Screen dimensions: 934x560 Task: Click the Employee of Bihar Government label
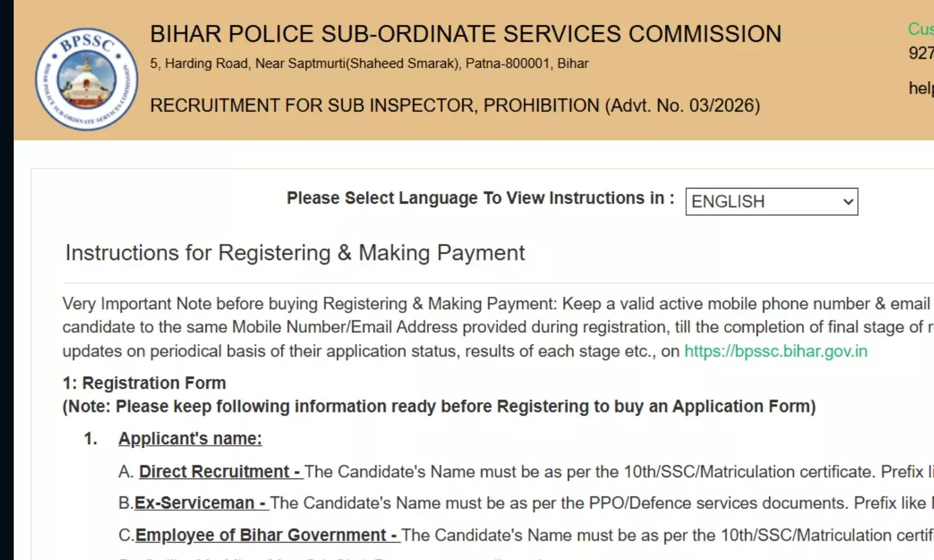click(267, 535)
